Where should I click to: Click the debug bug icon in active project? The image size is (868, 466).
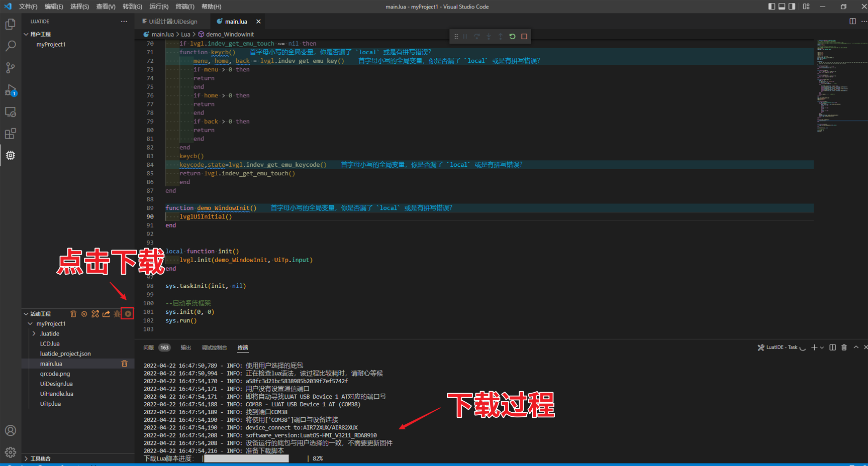[117, 314]
